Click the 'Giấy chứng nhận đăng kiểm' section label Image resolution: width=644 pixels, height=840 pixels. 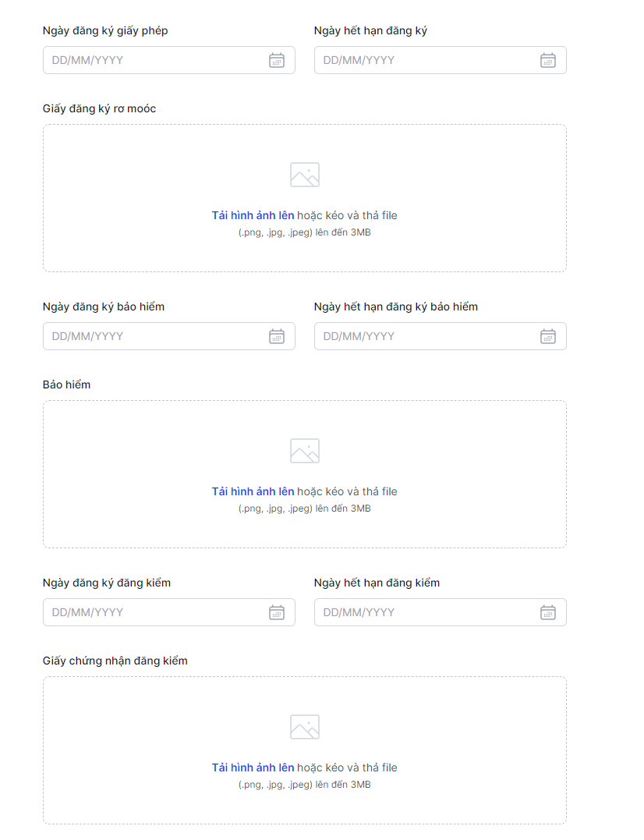click(115, 661)
